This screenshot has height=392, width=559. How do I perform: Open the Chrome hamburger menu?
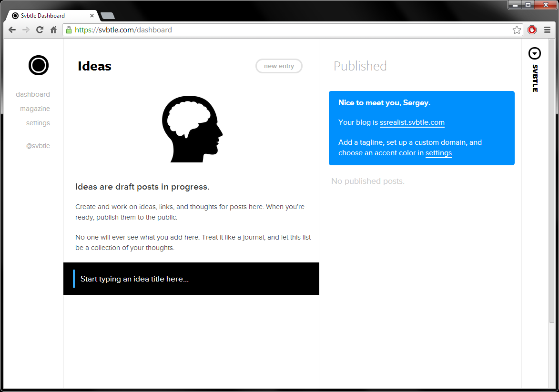[x=548, y=30]
